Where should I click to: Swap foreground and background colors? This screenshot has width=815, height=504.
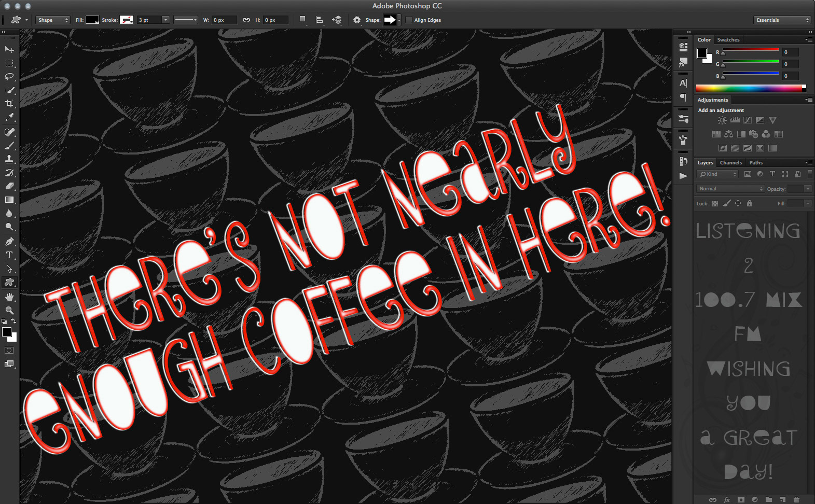(14, 321)
